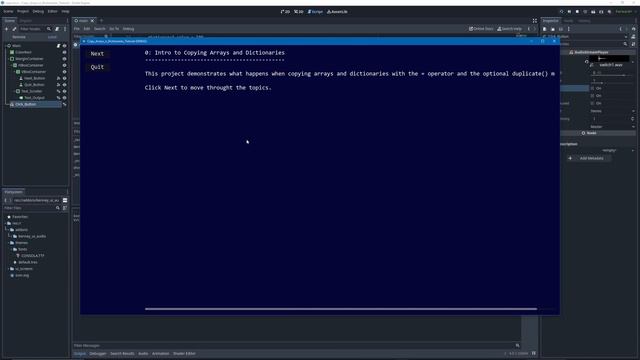Expand the ui_screens folder in FileSystem
Viewport: 640px width, 360px height.
(9, 269)
